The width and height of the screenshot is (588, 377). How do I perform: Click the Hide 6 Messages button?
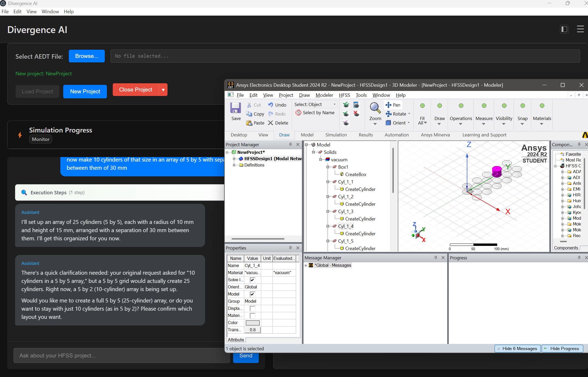click(x=517, y=348)
